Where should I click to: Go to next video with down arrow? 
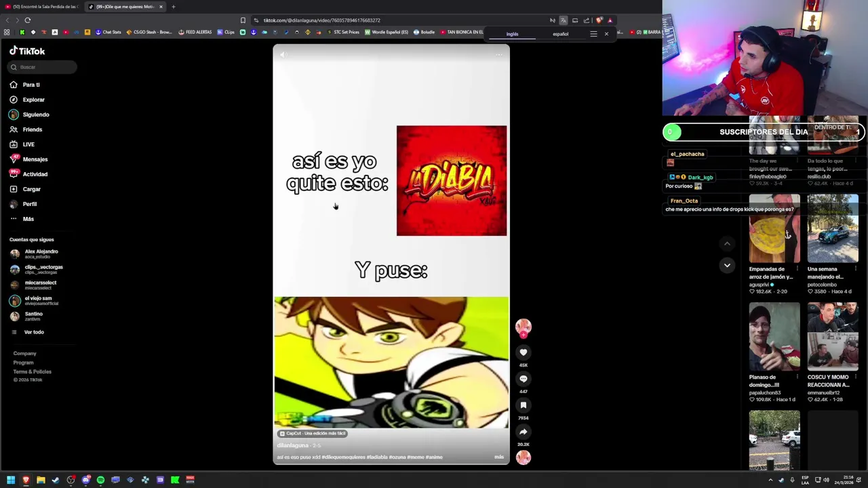pos(727,265)
